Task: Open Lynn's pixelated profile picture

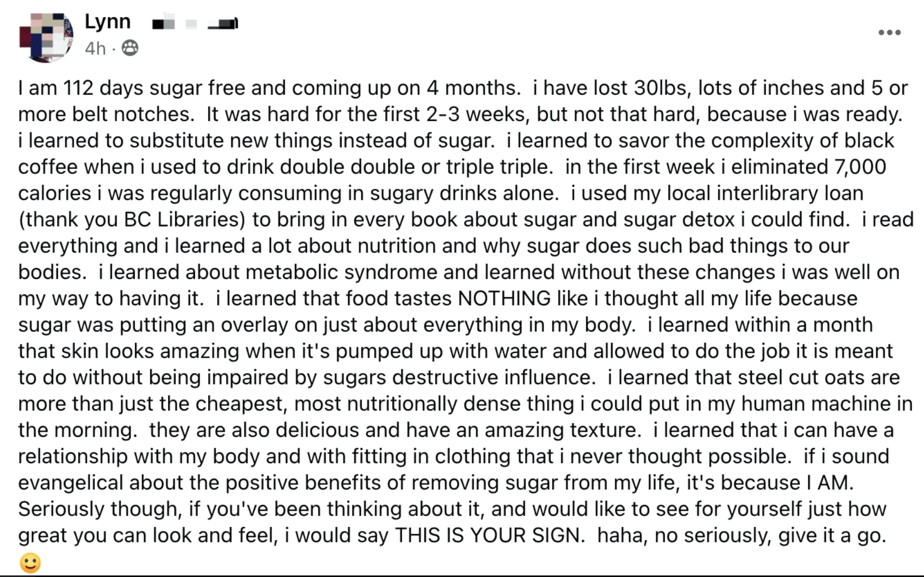Action: (46, 37)
